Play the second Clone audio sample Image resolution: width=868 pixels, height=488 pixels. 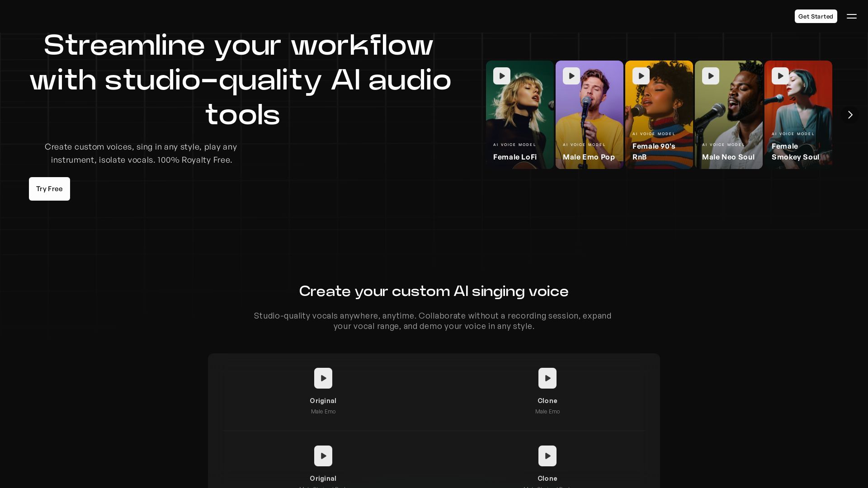click(547, 456)
